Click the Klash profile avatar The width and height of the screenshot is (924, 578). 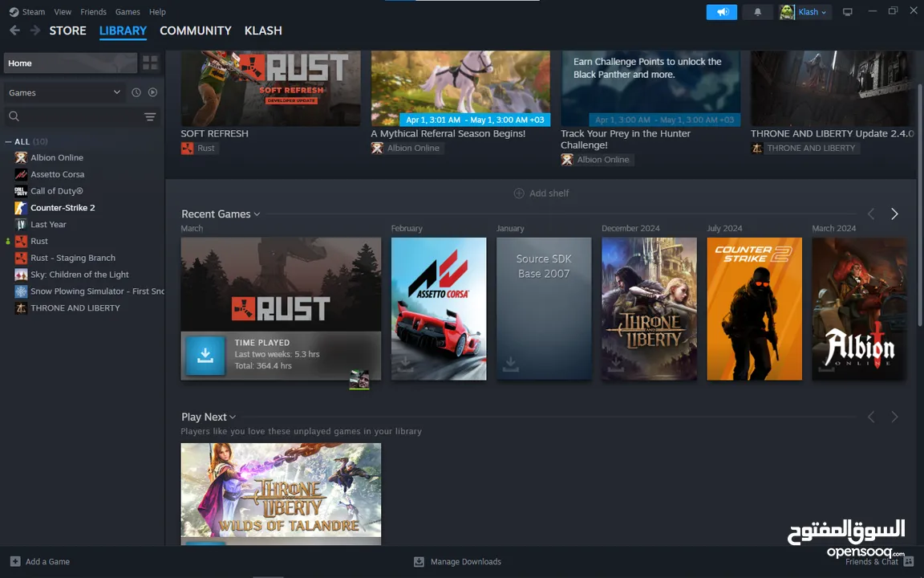click(787, 12)
